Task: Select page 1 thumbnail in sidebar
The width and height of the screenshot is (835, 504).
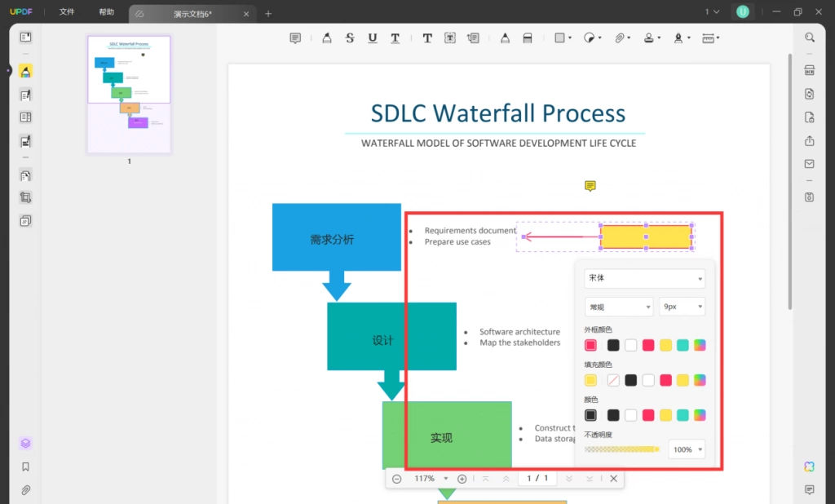Action: coord(129,95)
